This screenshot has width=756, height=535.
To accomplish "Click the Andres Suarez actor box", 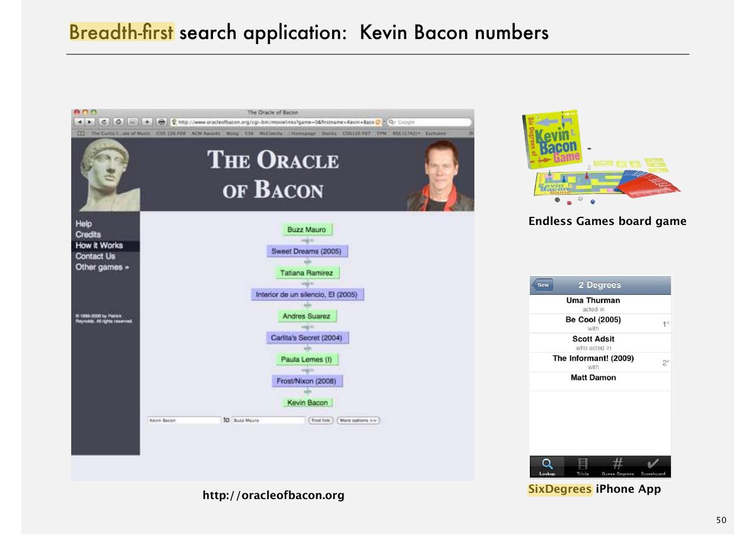I will [307, 316].
